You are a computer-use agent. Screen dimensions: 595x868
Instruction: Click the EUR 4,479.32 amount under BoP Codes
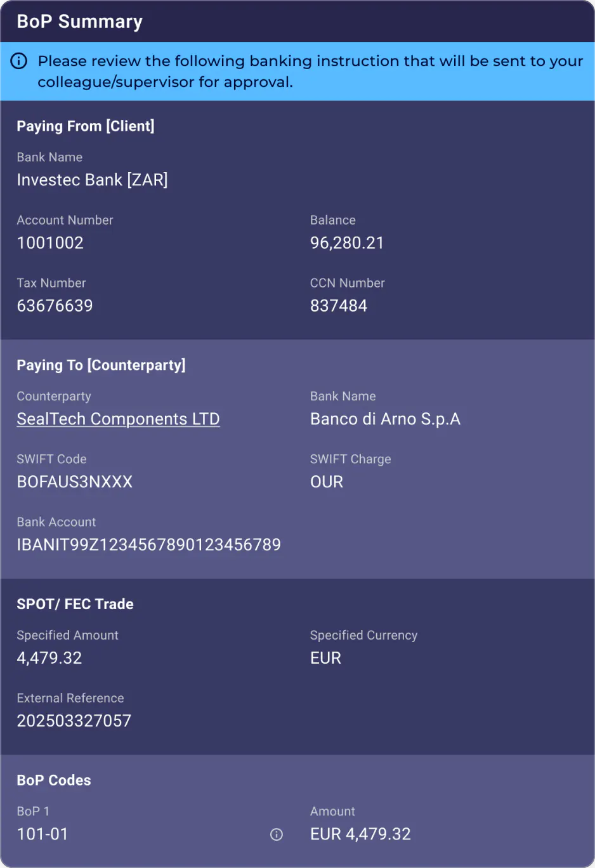pos(360,834)
